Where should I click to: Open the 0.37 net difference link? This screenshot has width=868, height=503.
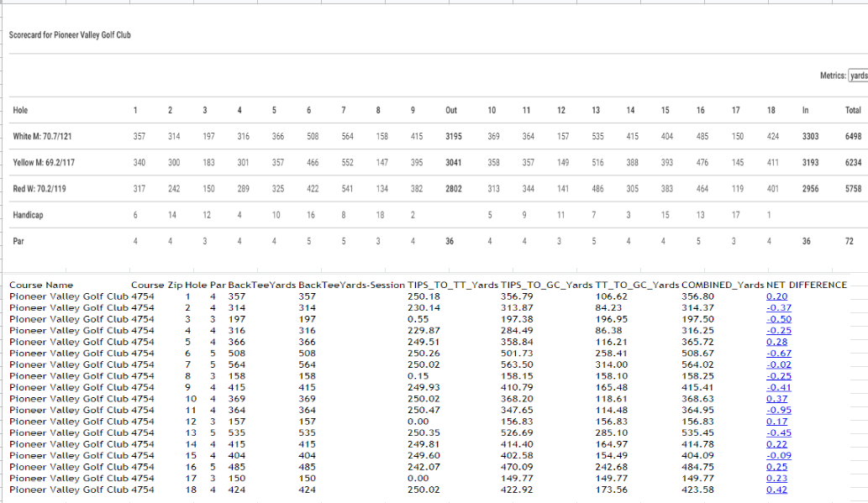(x=776, y=399)
